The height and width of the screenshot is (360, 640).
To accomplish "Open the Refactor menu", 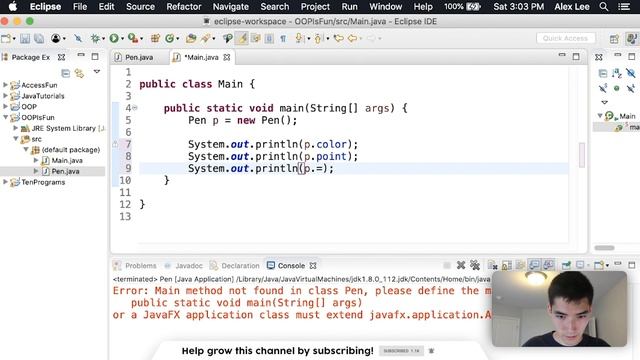I will (184, 7).
